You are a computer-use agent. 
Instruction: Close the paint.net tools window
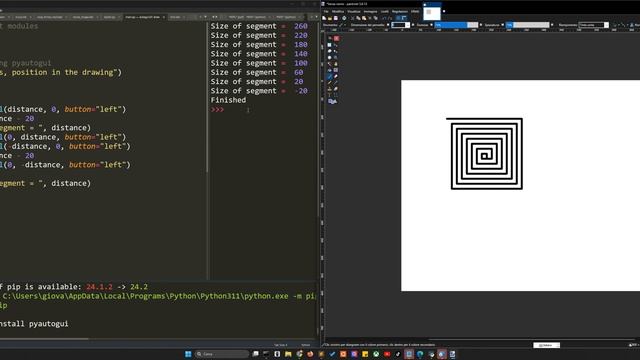tap(336, 38)
